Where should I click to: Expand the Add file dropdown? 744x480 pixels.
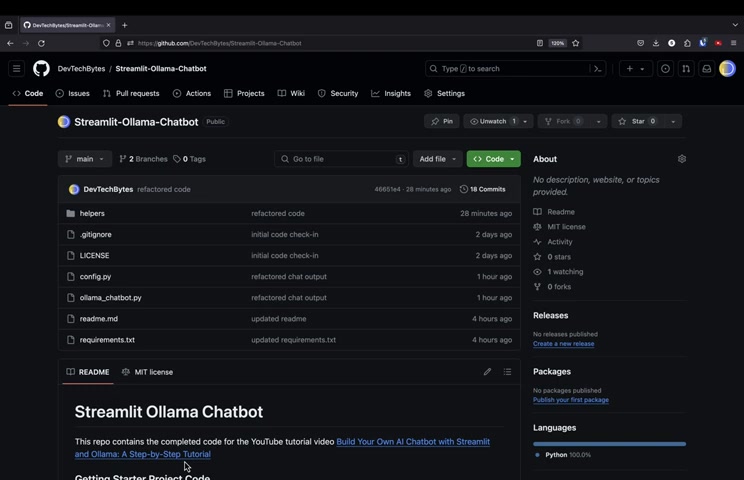(x=437, y=159)
